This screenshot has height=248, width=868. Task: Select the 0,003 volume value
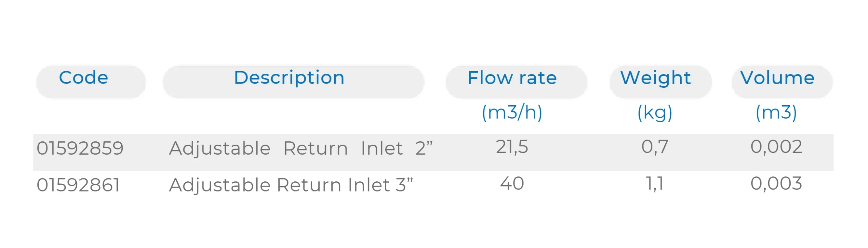click(x=776, y=184)
